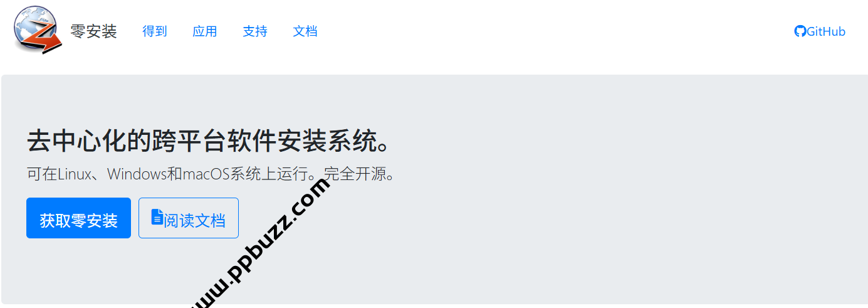Click the word Windows in the subtitle
Viewport: 868px width, 308px height.
tap(138, 174)
